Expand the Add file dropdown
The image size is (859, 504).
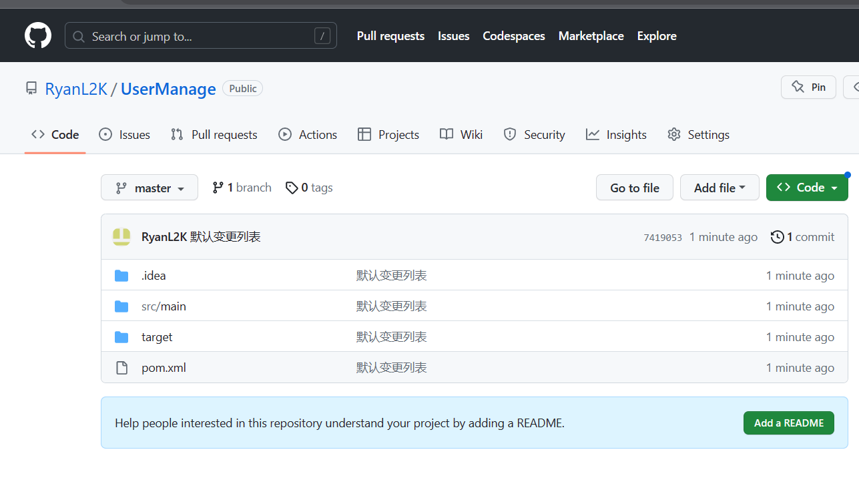720,188
